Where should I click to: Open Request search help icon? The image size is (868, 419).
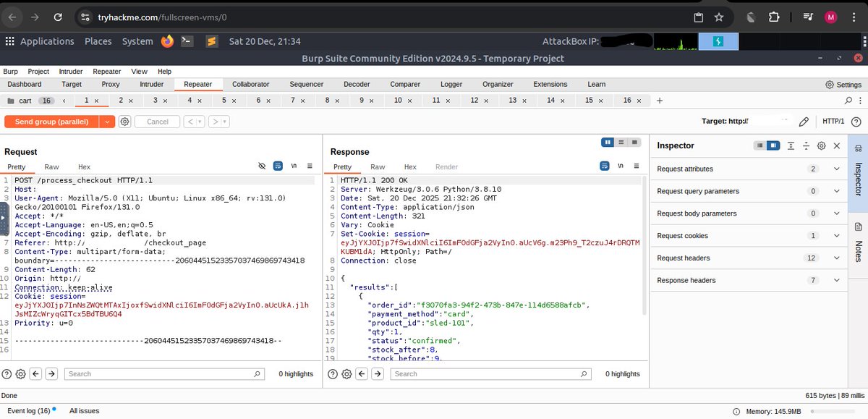pyautogui.click(x=7, y=374)
